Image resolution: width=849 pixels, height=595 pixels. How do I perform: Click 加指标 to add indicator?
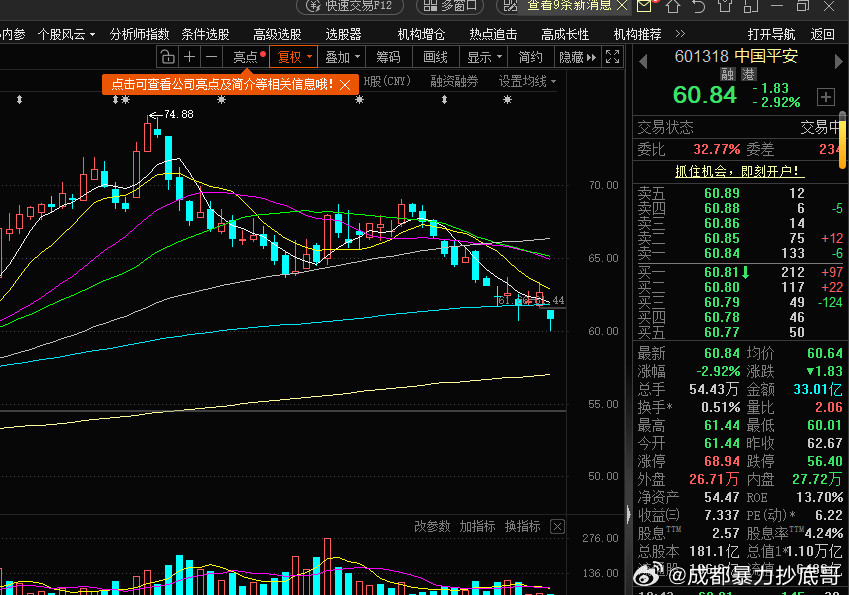pyautogui.click(x=478, y=526)
